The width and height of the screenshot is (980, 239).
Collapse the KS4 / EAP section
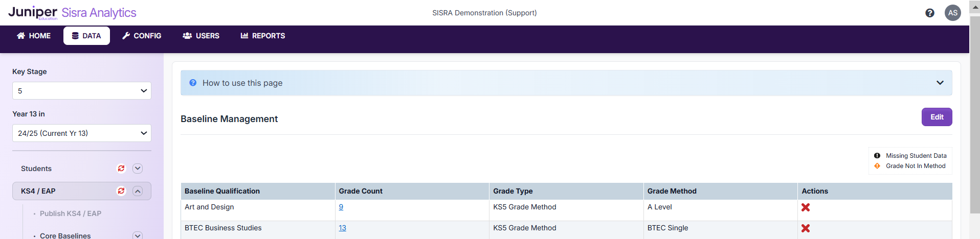tap(138, 191)
